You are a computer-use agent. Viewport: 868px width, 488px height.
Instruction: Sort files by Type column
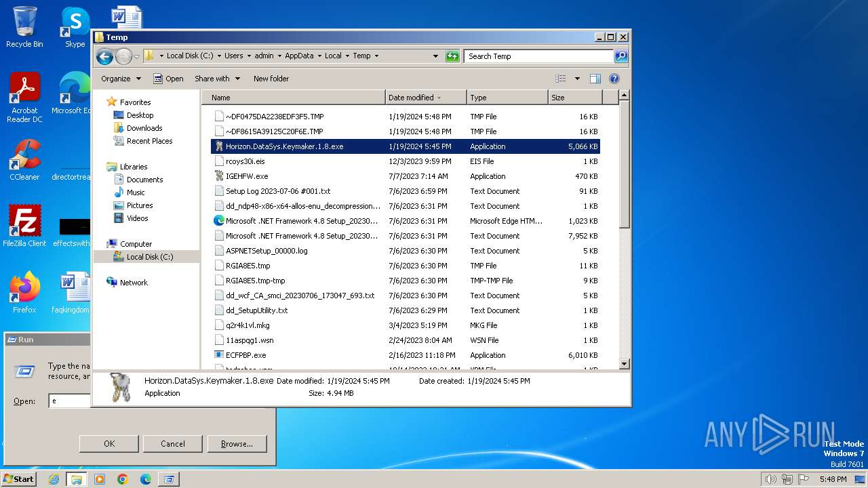coord(507,98)
